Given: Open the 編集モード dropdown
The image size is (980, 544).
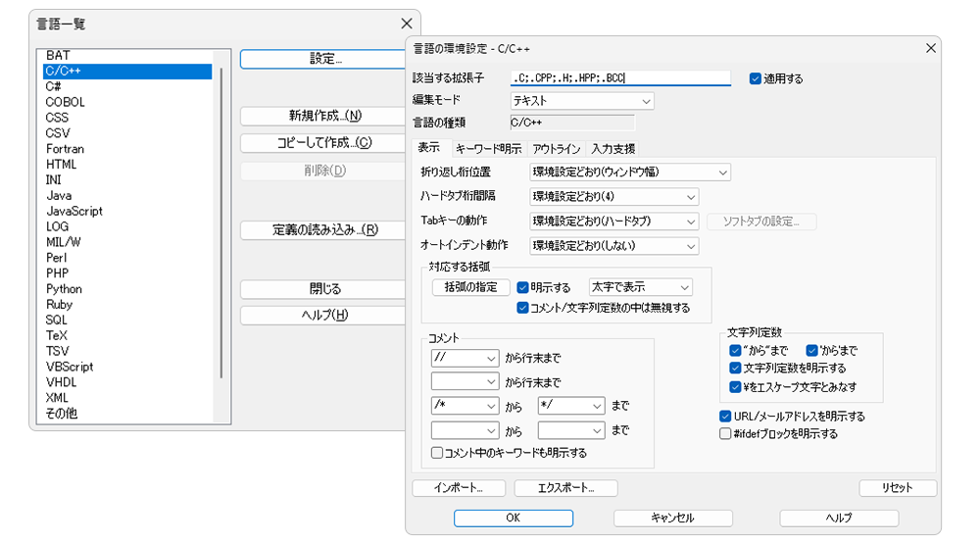Looking at the screenshot, I should [x=582, y=101].
